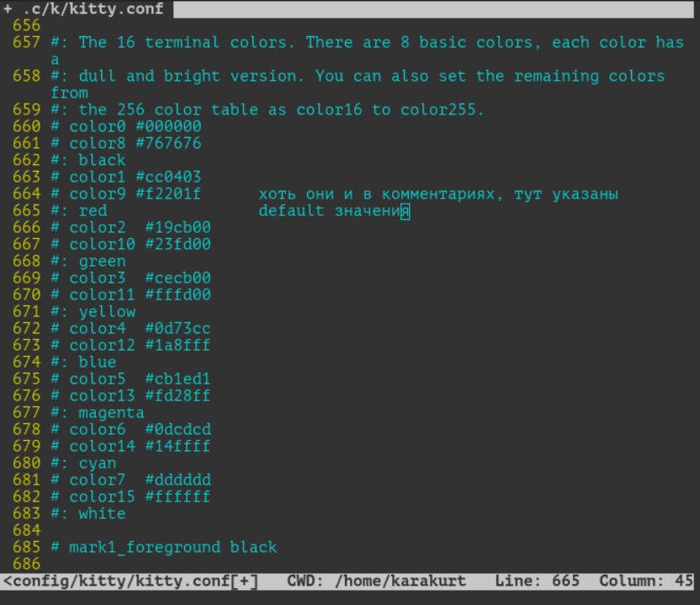
Task: Click 'Column: 45' in status line
Action: pyautogui.click(x=646, y=581)
